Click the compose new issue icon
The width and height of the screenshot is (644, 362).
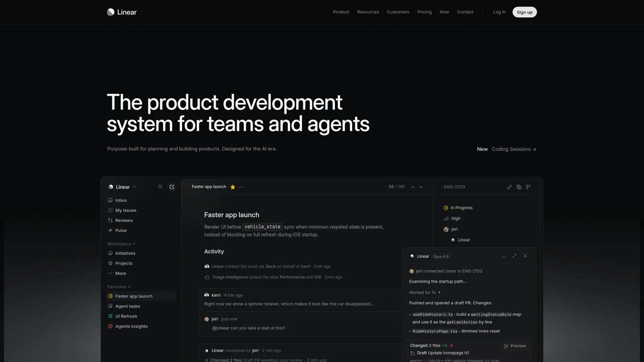(x=172, y=187)
